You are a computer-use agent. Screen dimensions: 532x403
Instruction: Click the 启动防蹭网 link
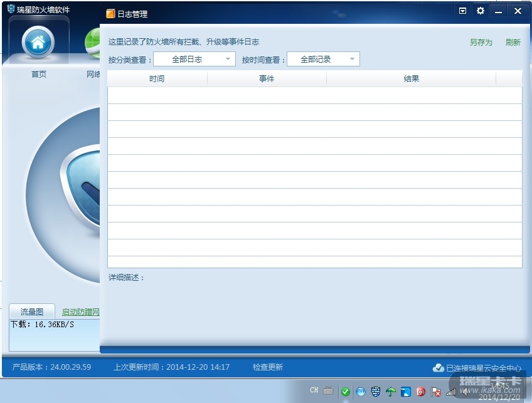(81, 312)
